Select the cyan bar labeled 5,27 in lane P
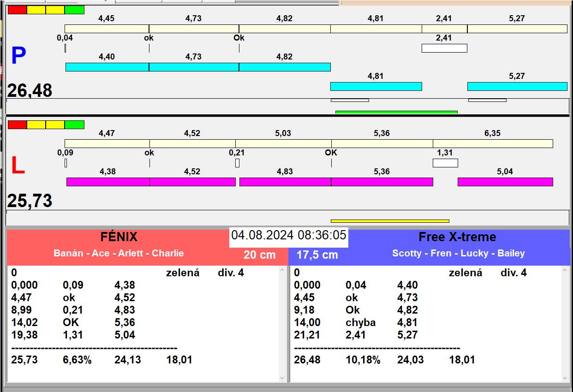This screenshot has height=392, width=573. pos(517,86)
